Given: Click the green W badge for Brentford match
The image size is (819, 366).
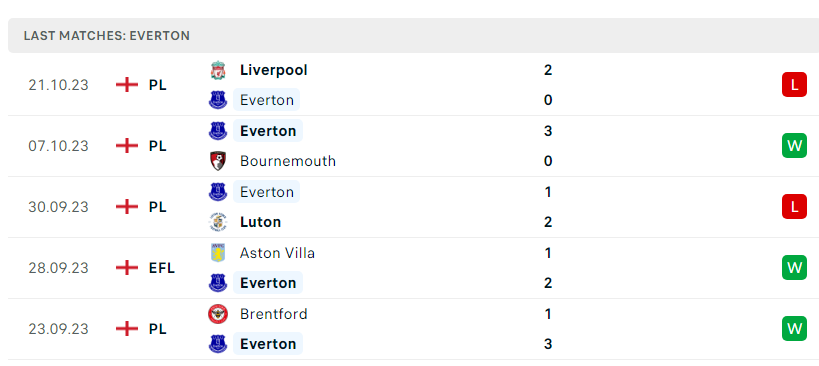Looking at the screenshot, I should [794, 329].
